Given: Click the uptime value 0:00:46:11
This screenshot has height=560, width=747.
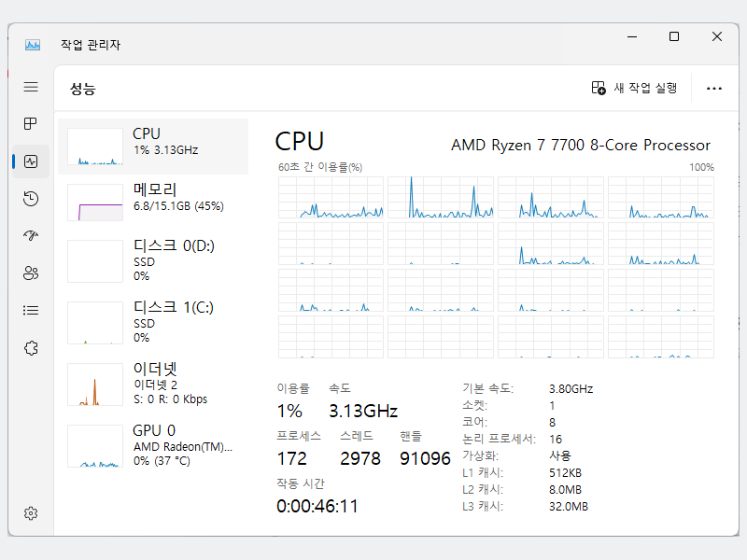Looking at the screenshot, I should point(317,506).
